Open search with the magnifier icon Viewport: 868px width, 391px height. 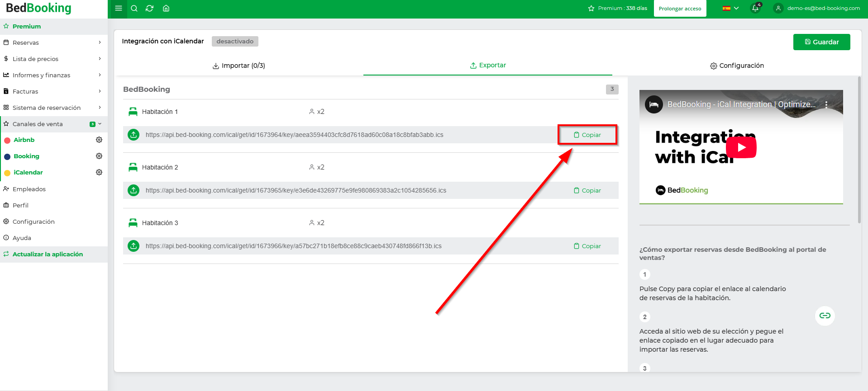(x=134, y=8)
